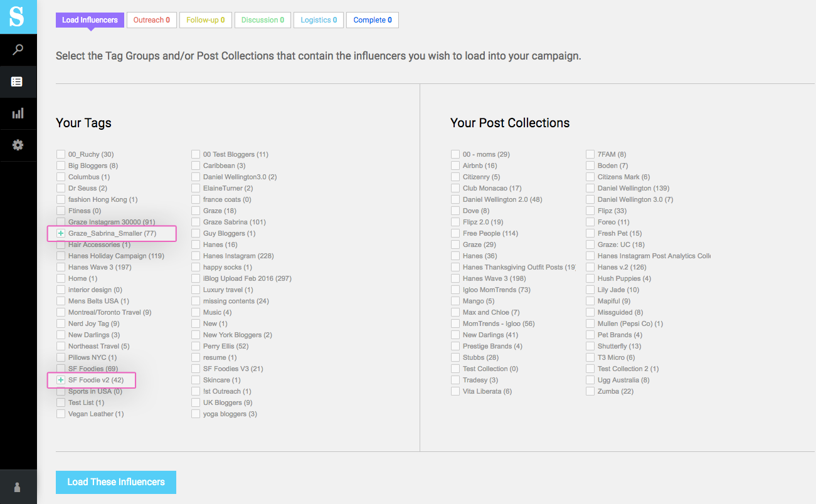This screenshot has height=504, width=816.
Task: Check the Vegan Leather tag checkbox
Action: tap(61, 414)
